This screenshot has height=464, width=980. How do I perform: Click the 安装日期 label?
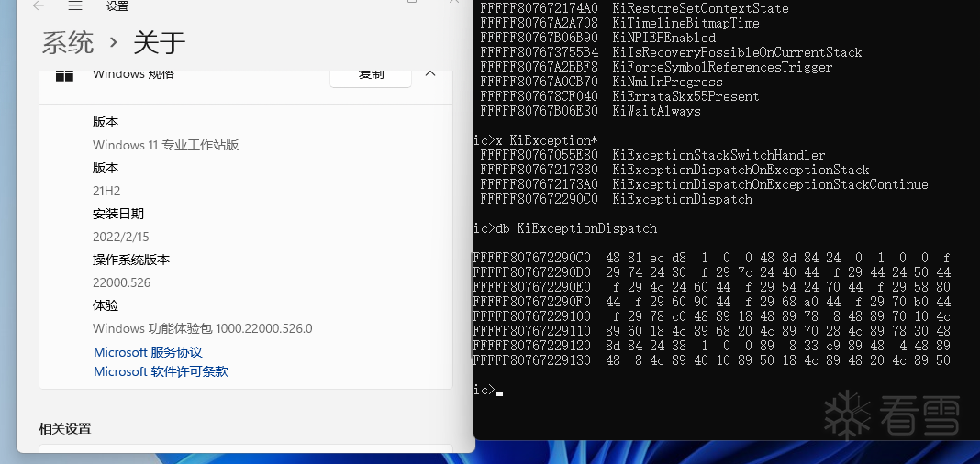point(118,215)
